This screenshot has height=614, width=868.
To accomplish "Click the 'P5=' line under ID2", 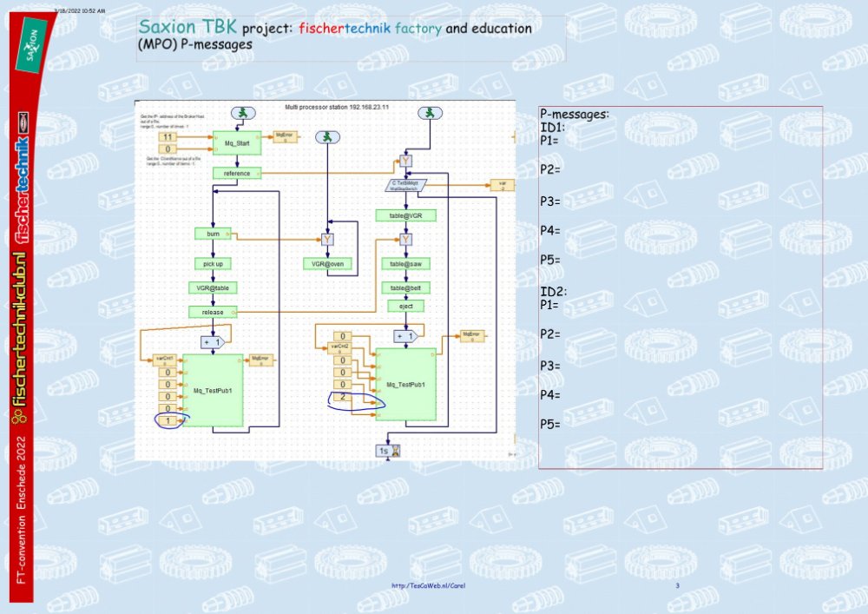I will pyautogui.click(x=550, y=425).
